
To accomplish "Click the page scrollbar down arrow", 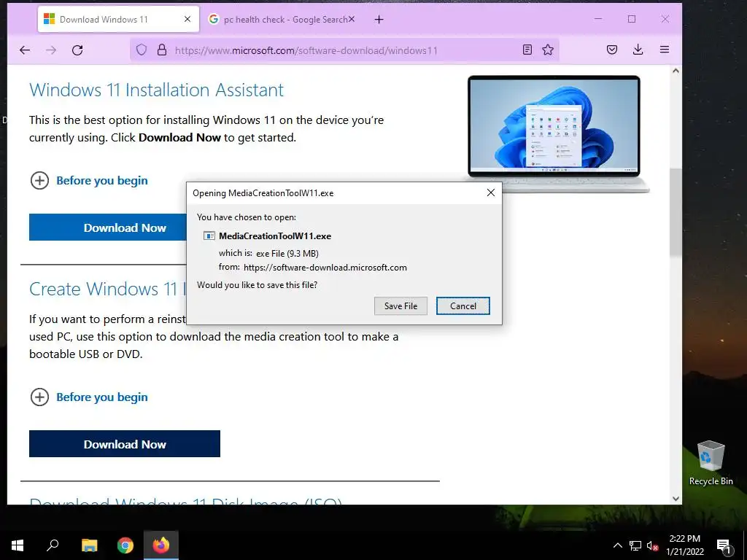I will pyautogui.click(x=676, y=499).
